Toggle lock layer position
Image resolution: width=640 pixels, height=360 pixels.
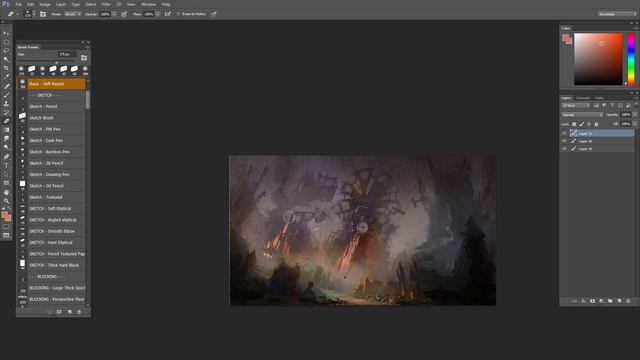pyautogui.click(x=589, y=124)
